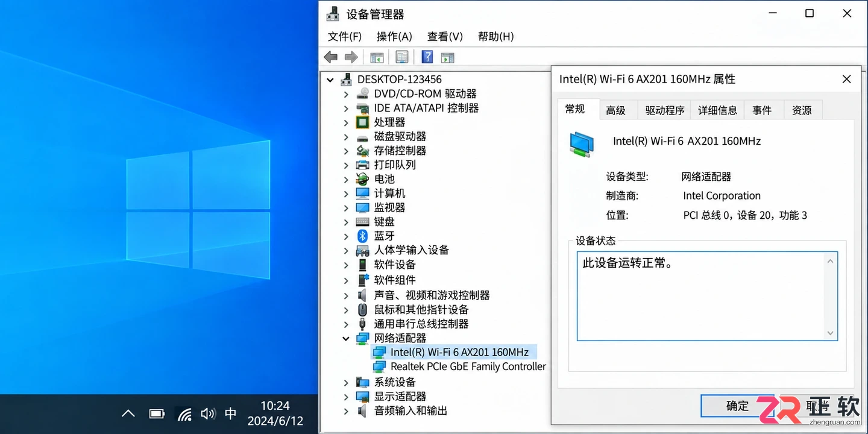Screen dimensions: 868x434
Task: Click the DVD/CD-ROM drive icon
Action: [362, 94]
